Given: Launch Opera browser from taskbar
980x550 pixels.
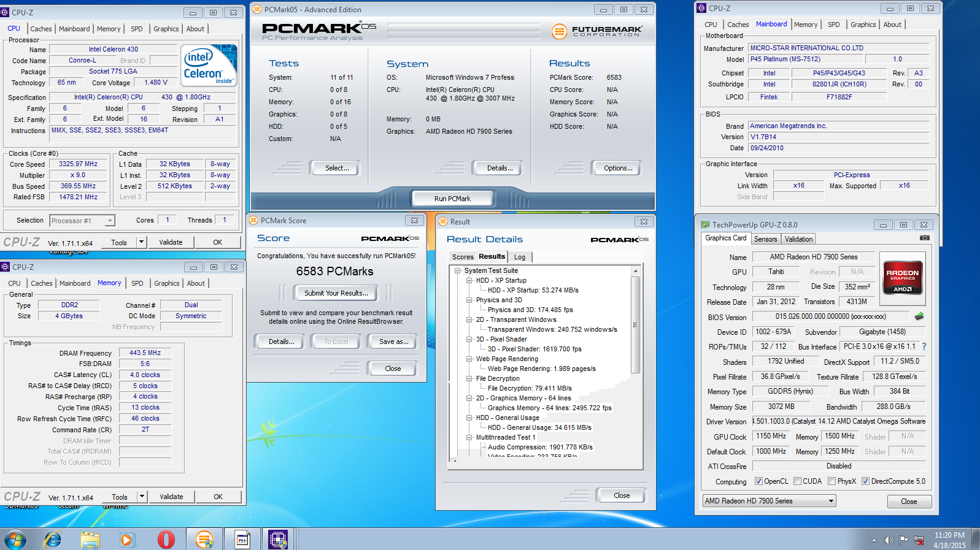Looking at the screenshot, I should [x=166, y=540].
